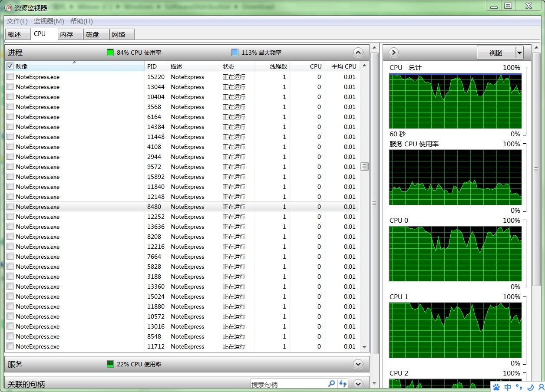Click the 服务 CPU 使用率 graph
This screenshot has width=545, height=392.
coord(455,178)
